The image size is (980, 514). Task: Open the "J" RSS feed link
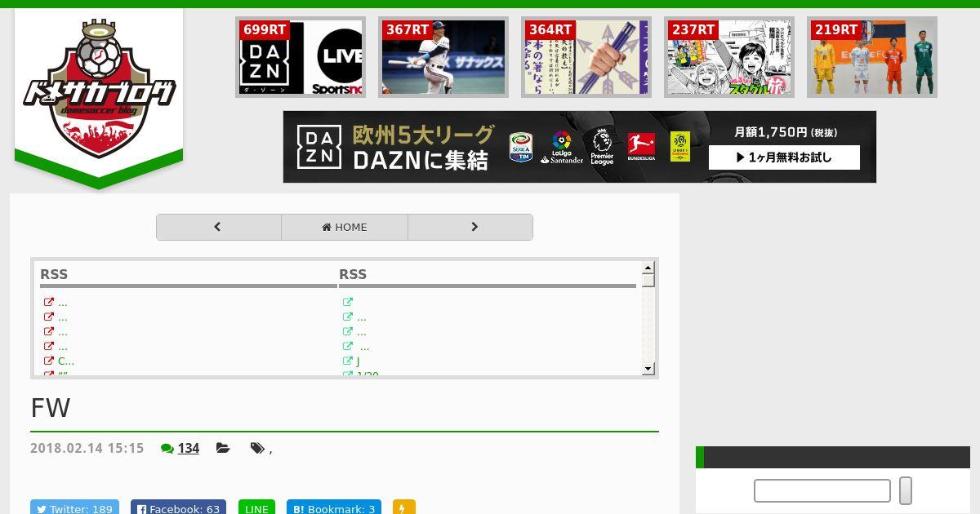(358, 361)
